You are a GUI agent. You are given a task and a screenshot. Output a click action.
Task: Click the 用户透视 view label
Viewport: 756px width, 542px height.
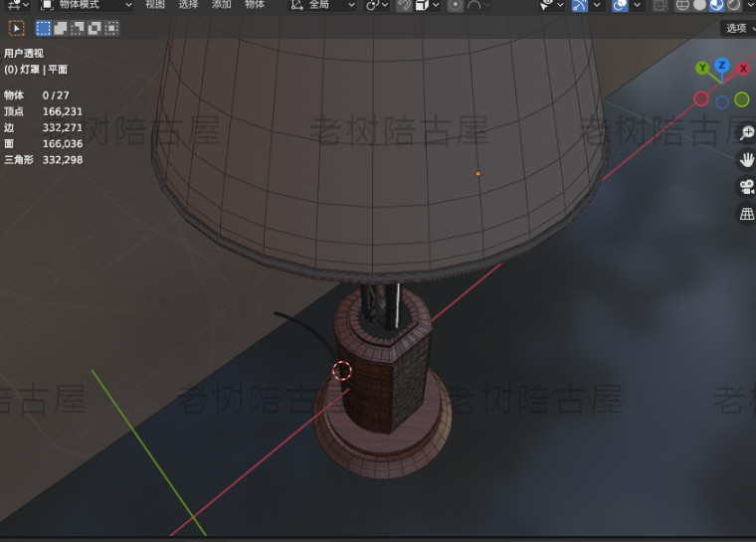pos(24,54)
